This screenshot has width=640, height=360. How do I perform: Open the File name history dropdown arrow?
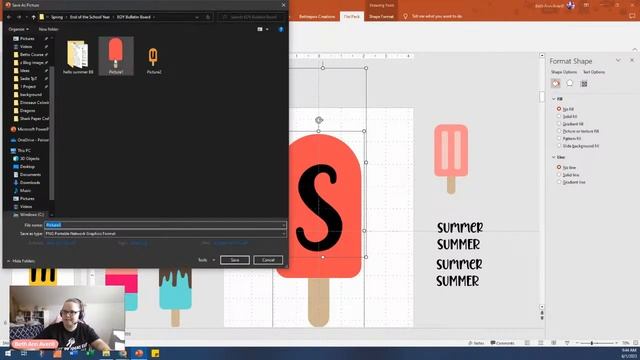coord(283,225)
